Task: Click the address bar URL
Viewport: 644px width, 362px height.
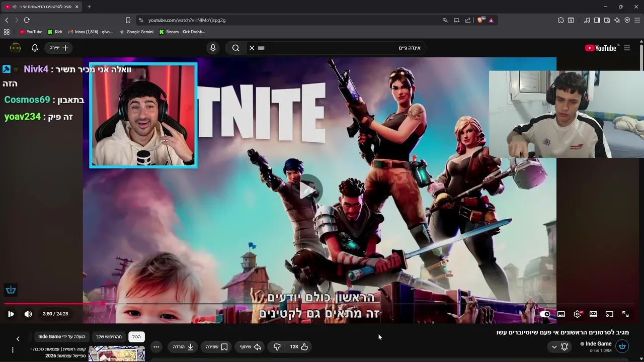Action: [x=187, y=20]
